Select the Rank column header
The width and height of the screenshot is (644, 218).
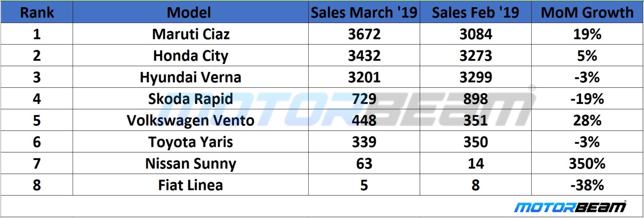(37, 13)
